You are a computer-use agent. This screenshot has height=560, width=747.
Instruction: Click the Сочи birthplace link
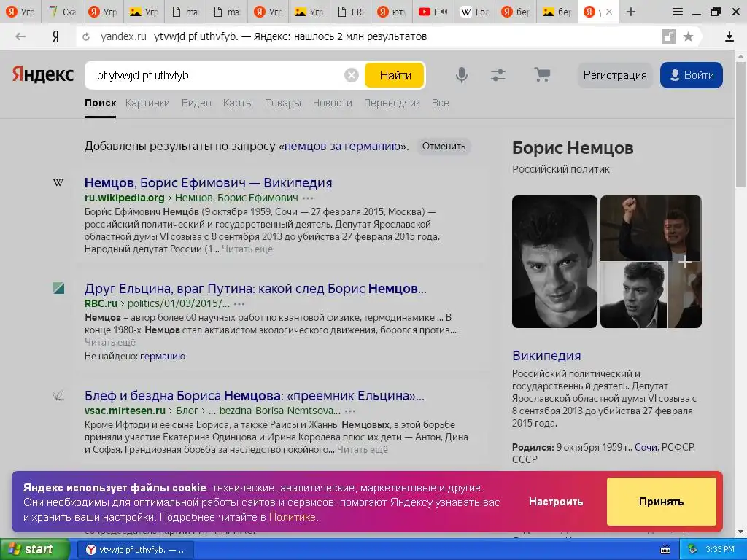646,447
